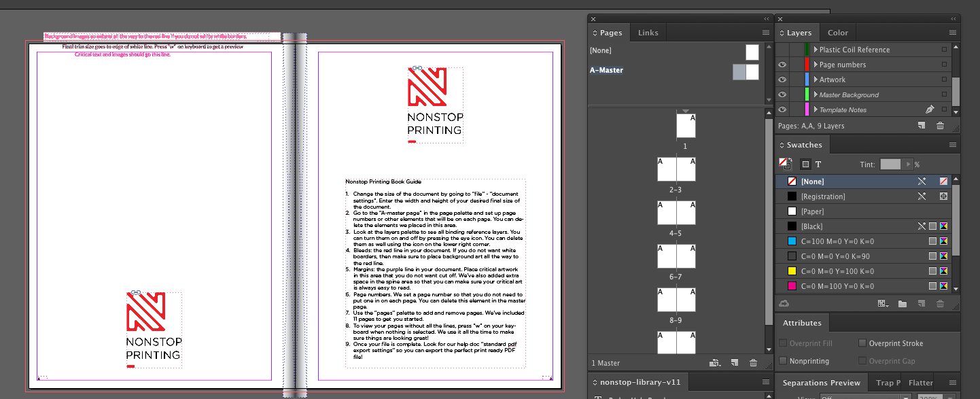
Task: Cycle the Swatches panel collapse arrows
Action: pos(780,145)
